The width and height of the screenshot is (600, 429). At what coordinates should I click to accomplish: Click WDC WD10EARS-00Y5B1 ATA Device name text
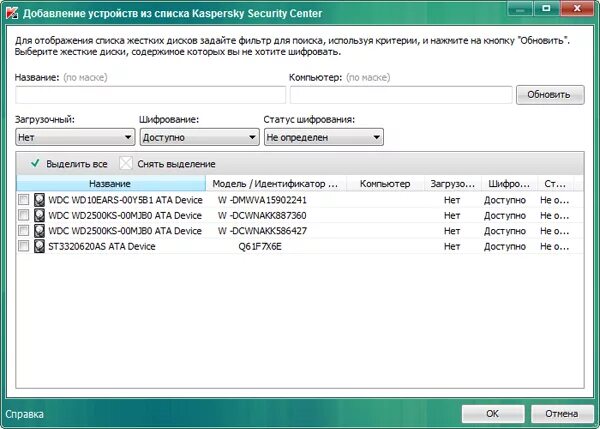point(125,200)
